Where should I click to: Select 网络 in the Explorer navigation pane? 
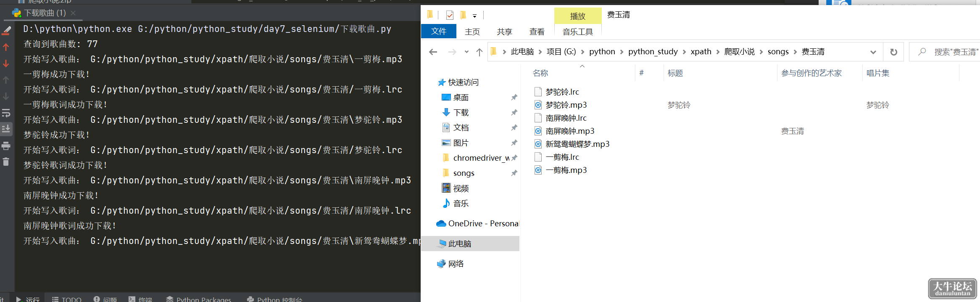click(x=456, y=264)
